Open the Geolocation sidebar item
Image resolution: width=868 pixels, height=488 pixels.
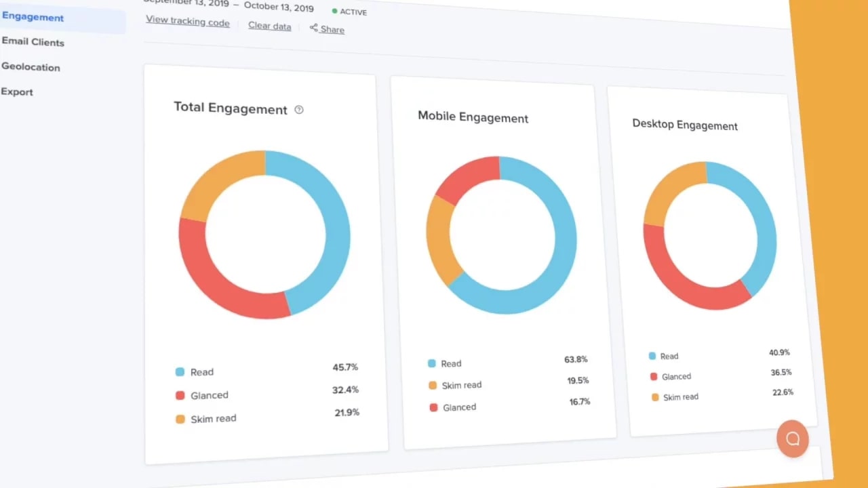tap(31, 67)
